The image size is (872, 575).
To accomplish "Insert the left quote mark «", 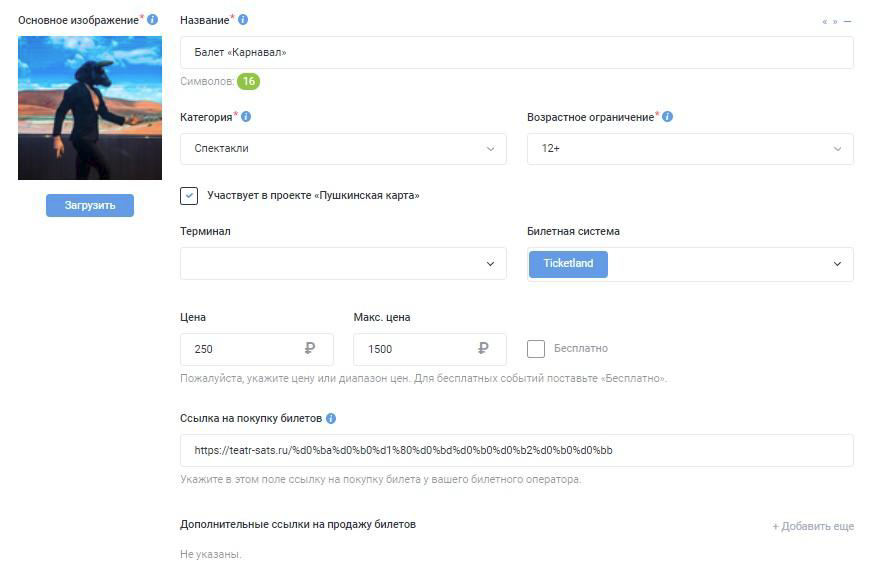I will tap(825, 21).
